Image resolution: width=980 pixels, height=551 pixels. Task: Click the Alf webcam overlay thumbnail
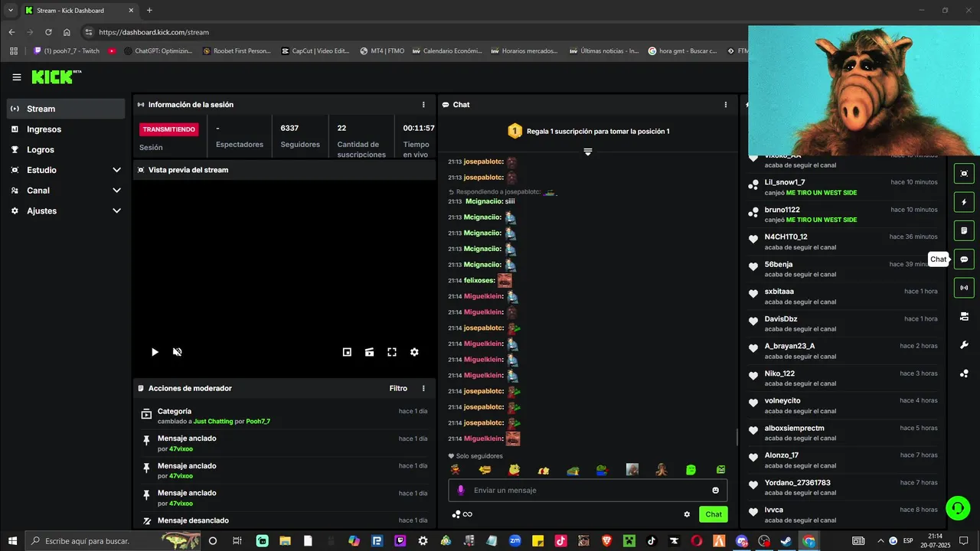point(864,91)
